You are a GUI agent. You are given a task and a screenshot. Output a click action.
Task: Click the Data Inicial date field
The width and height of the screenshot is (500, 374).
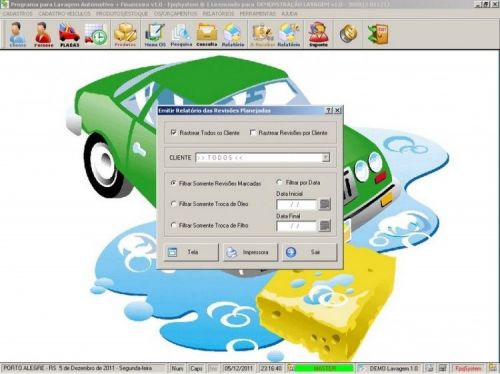pyautogui.click(x=296, y=204)
